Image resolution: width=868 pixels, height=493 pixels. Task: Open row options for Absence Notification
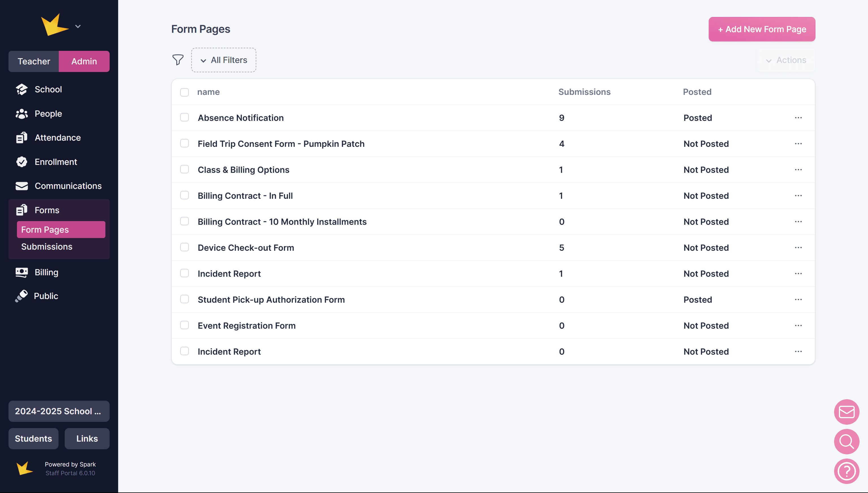(798, 118)
